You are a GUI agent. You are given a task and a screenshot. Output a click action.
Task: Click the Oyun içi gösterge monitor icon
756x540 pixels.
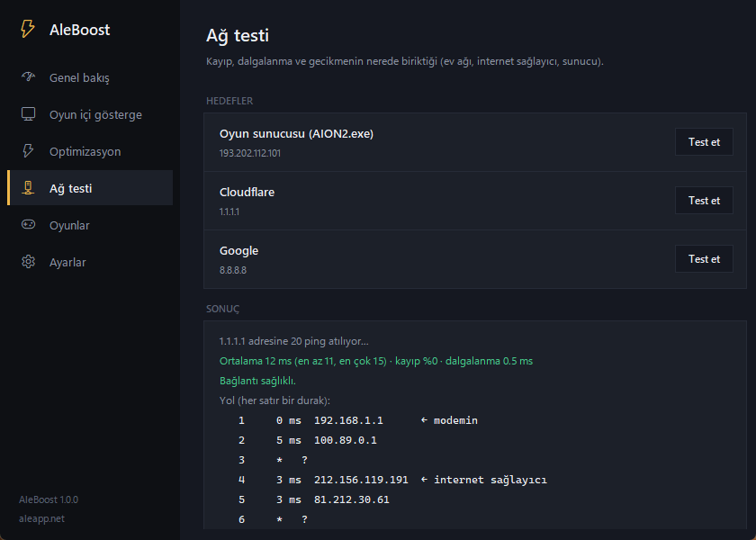(x=28, y=114)
